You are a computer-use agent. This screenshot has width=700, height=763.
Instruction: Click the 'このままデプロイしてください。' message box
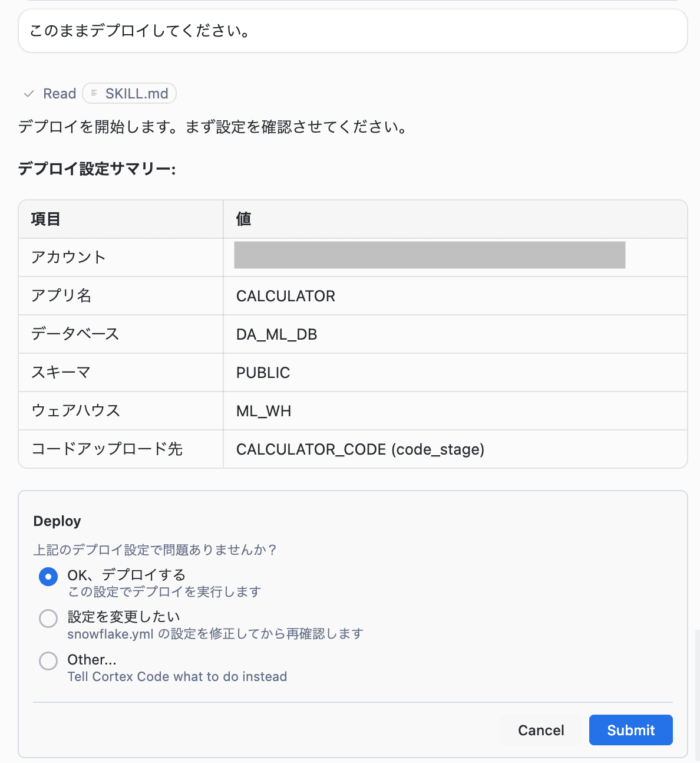pyautogui.click(x=353, y=31)
